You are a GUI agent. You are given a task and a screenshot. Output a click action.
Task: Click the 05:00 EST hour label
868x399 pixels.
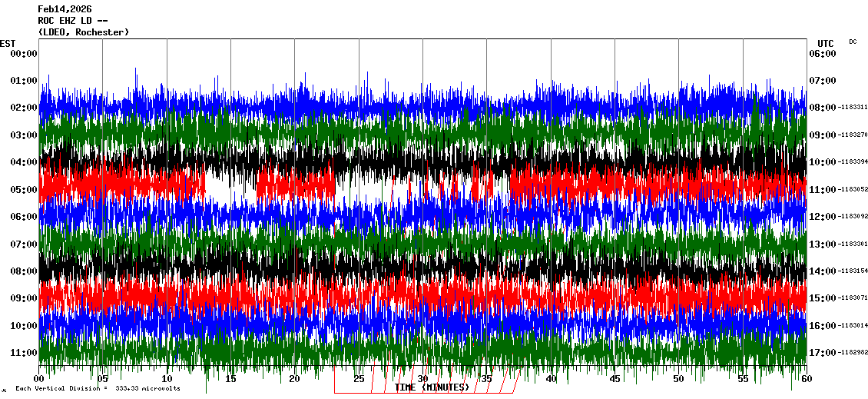tap(24, 189)
